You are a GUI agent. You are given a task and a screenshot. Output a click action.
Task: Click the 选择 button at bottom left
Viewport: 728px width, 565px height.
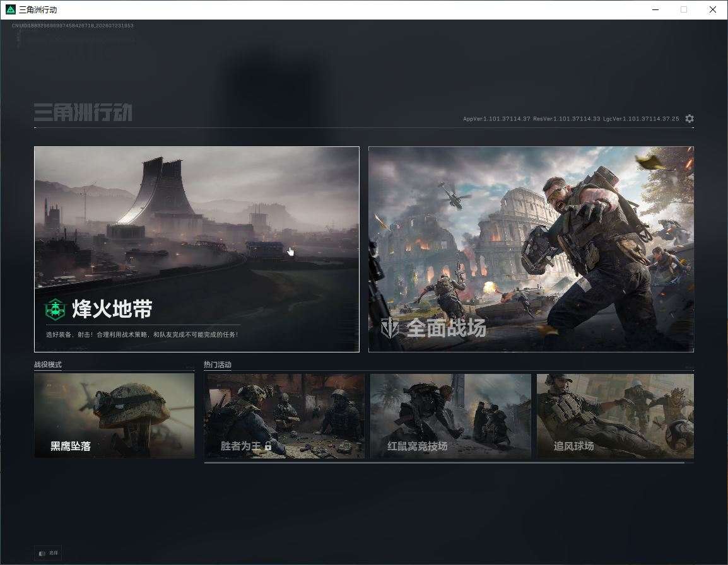[48, 553]
